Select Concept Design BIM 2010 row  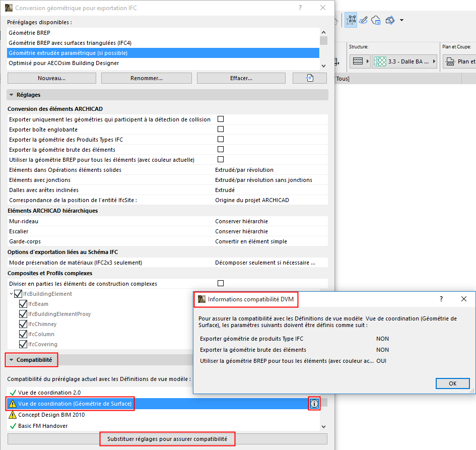point(163,415)
